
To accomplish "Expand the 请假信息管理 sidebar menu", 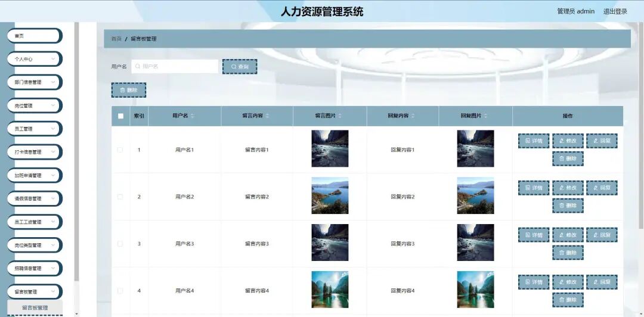I will tap(35, 199).
